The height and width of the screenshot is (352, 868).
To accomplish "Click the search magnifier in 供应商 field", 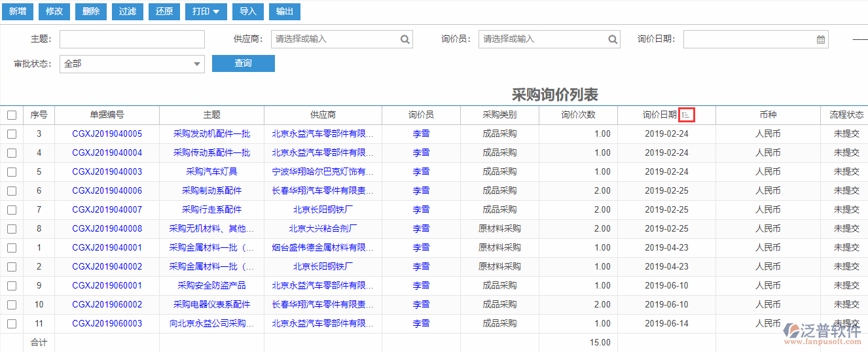I will pyautogui.click(x=405, y=39).
